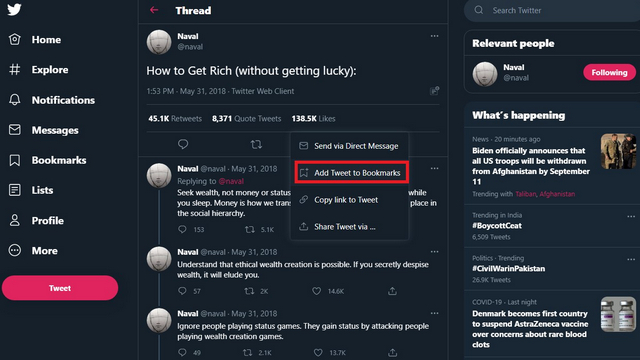Open three-dot menu on main tweet
This screenshot has height=360, width=640.
pos(434,36)
